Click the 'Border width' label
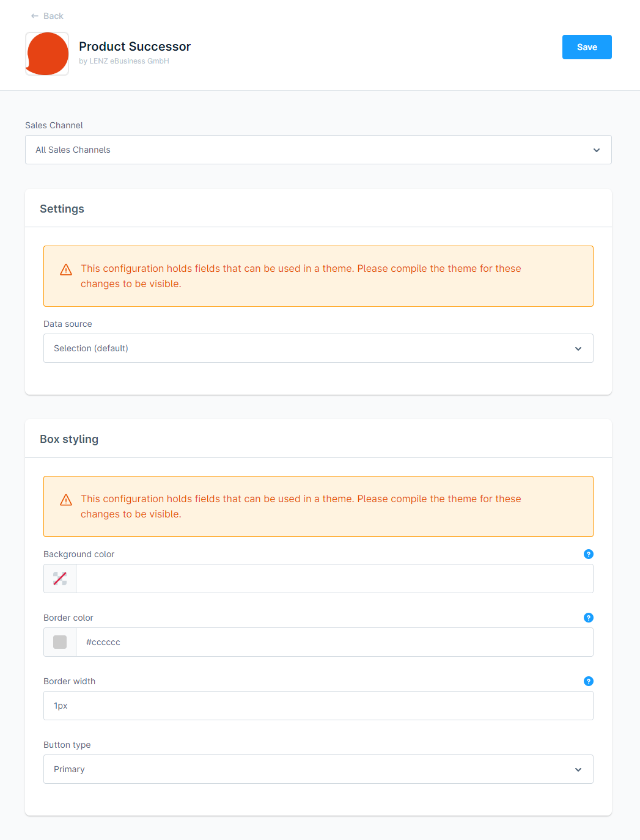Image resolution: width=640 pixels, height=840 pixels. [x=70, y=681]
